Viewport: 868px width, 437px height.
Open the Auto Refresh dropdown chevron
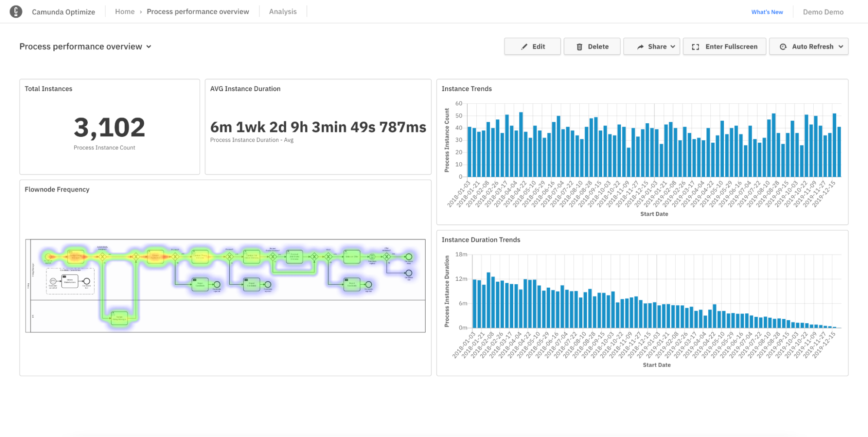[x=841, y=46]
